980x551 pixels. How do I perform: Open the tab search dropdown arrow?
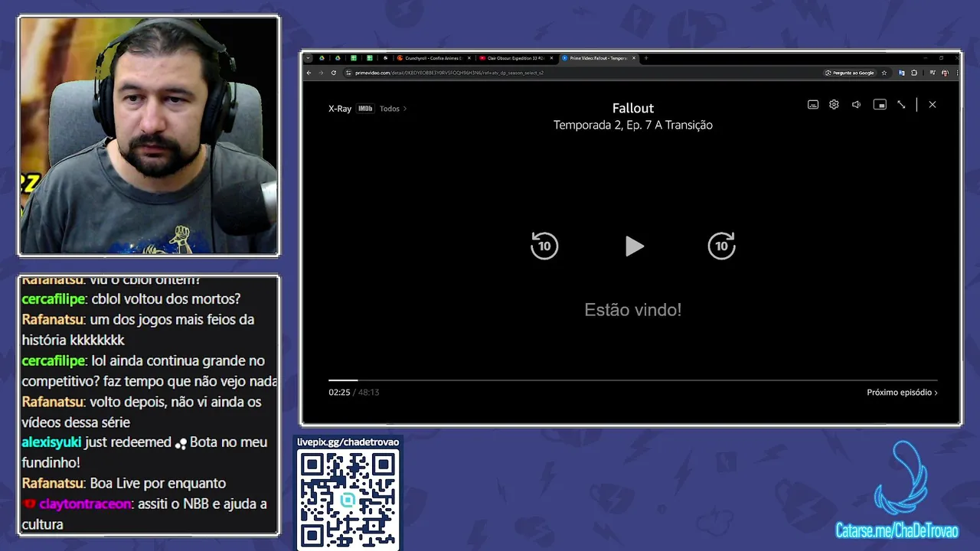(309, 58)
